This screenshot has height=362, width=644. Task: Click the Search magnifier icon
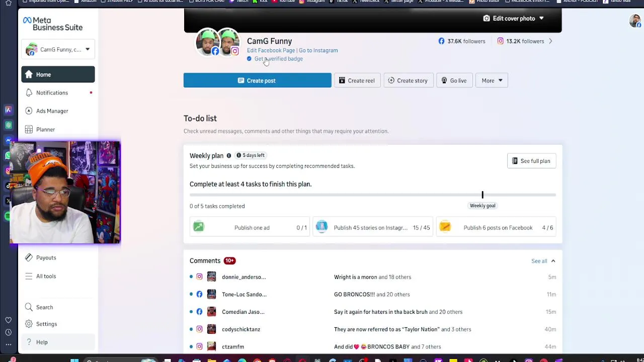(x=29, y=307)
